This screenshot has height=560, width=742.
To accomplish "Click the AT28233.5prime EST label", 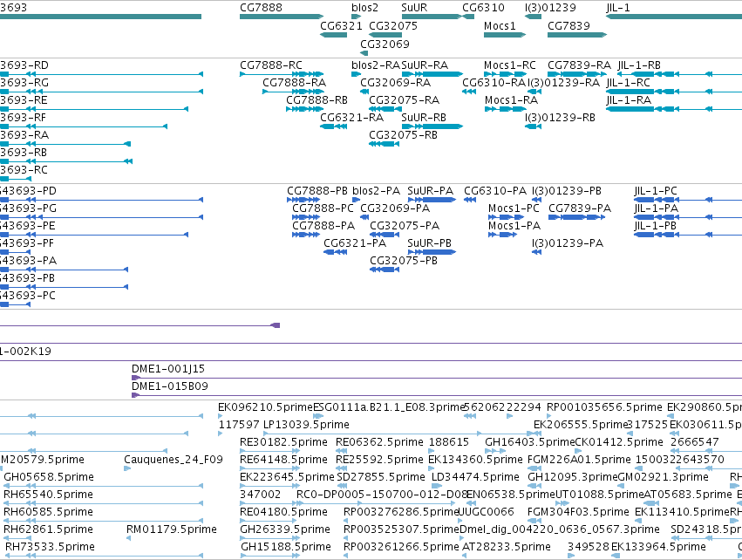I will [507, 547].
